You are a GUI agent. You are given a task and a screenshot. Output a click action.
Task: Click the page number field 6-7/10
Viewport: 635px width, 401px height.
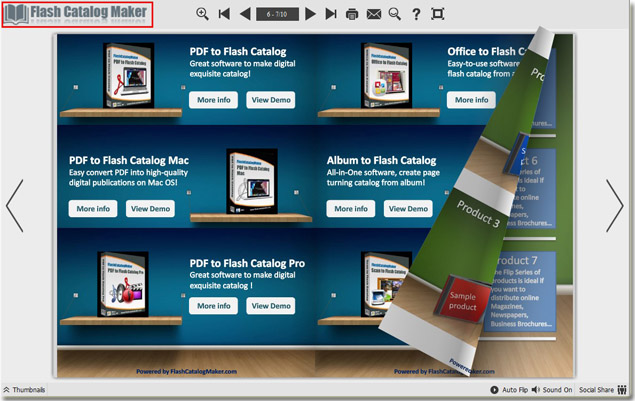coord(277,14)
